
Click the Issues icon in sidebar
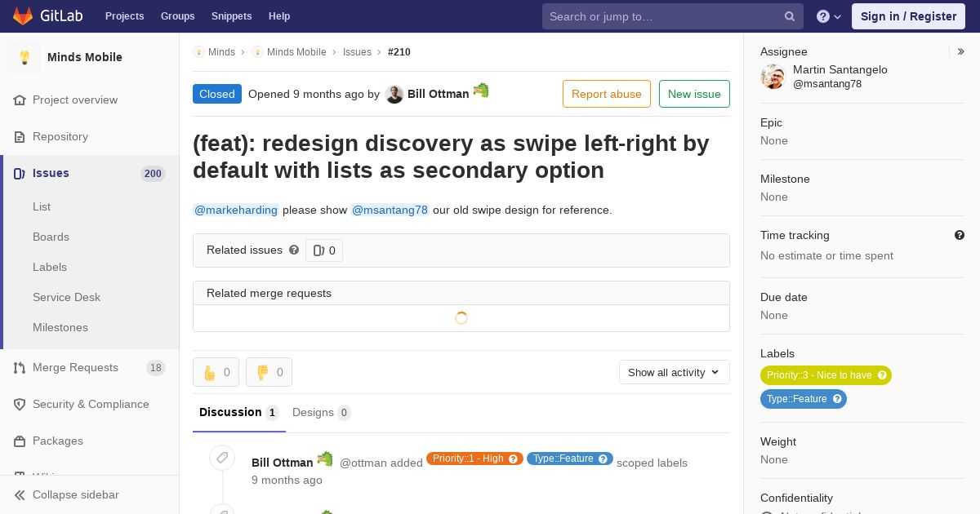pos(20,173)
